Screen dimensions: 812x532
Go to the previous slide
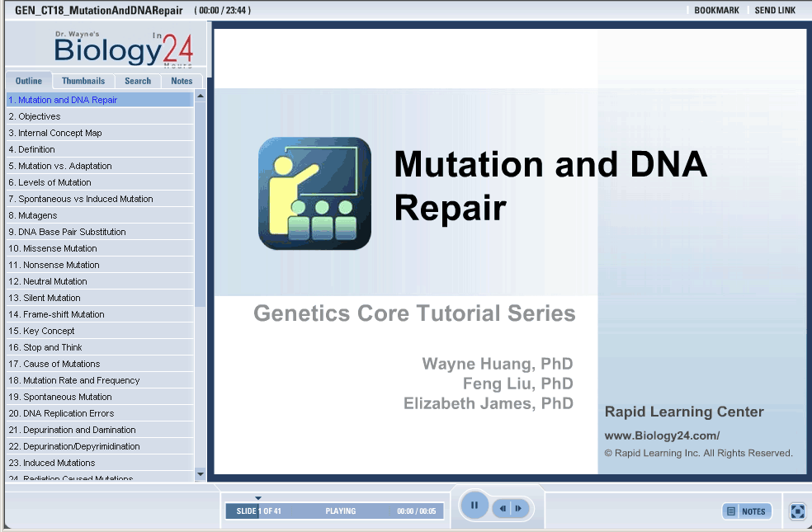503,509
